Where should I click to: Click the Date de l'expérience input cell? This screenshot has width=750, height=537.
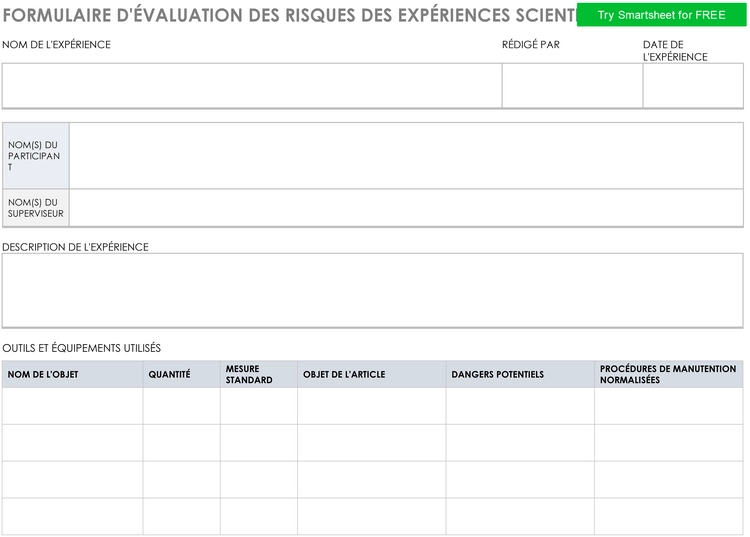point(693,86)
